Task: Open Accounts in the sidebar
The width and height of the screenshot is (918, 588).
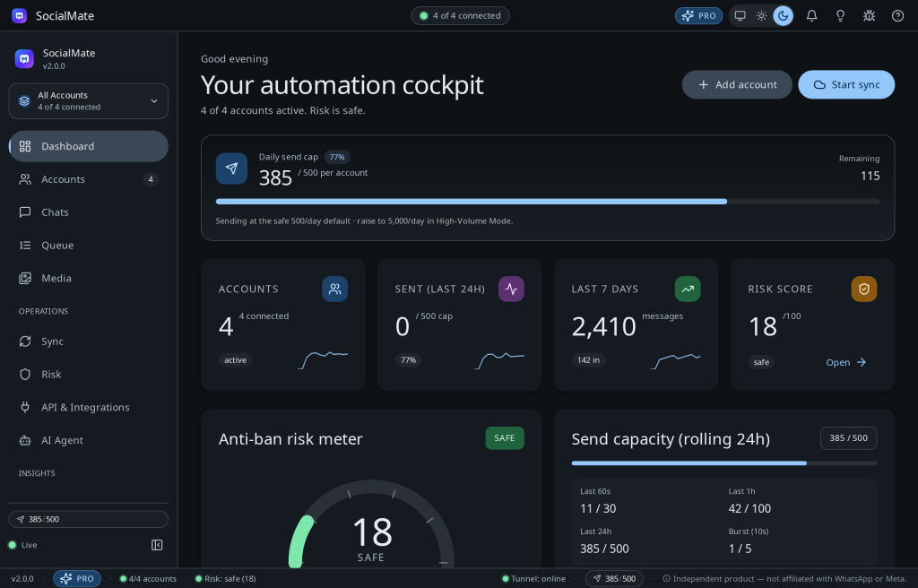Action: [x=89, y=179]
